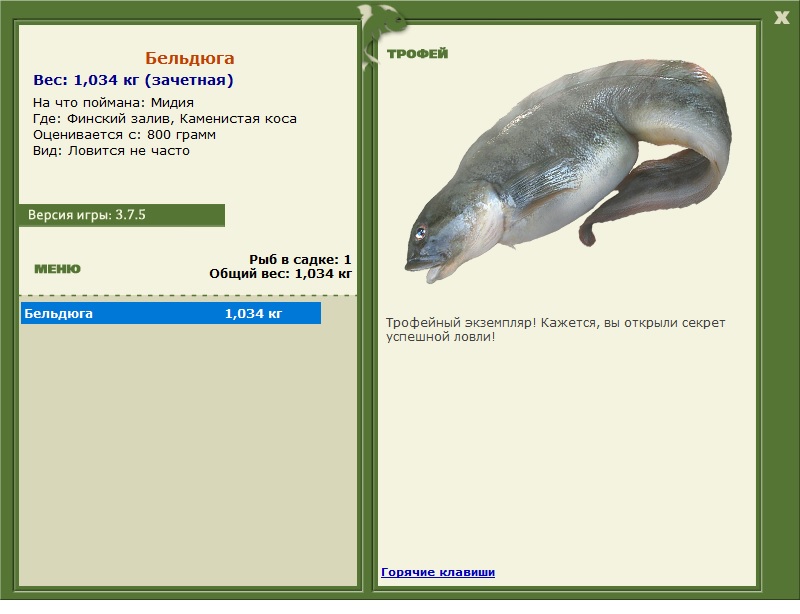The height and width of the screenshot is (614, 800).
Task: Click the empty area of the keepnet list
Action: pos(188,454)
